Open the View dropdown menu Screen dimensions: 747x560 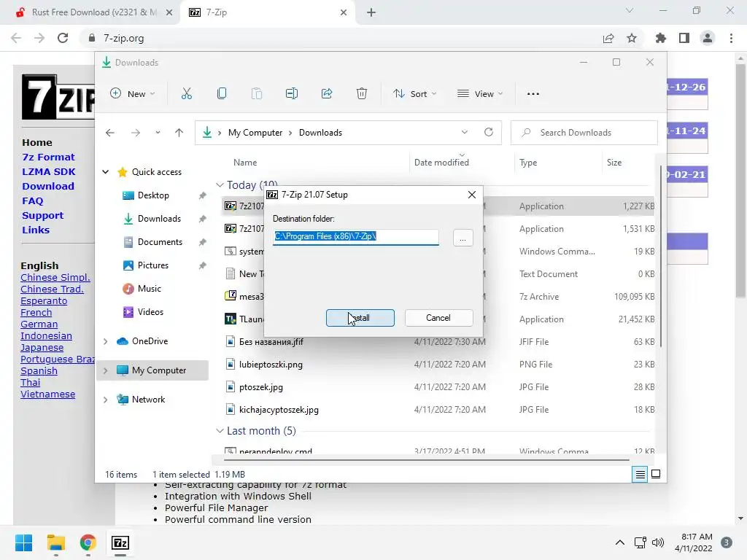(x=480, y=94)
